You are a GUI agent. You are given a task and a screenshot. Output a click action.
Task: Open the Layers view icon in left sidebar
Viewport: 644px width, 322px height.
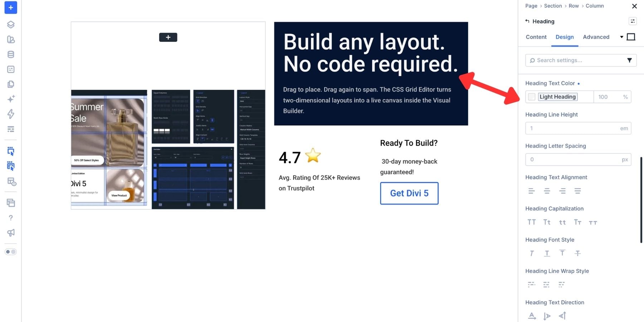pyautogui.click(x=11, y=24)
